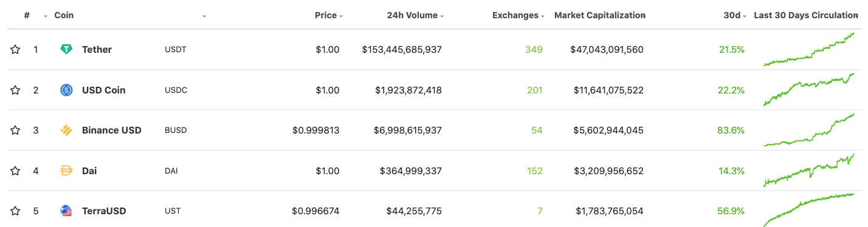View Tether 30 days circulation chart
868x227 pixels.
pyautogui.click(x=808, y=49)
